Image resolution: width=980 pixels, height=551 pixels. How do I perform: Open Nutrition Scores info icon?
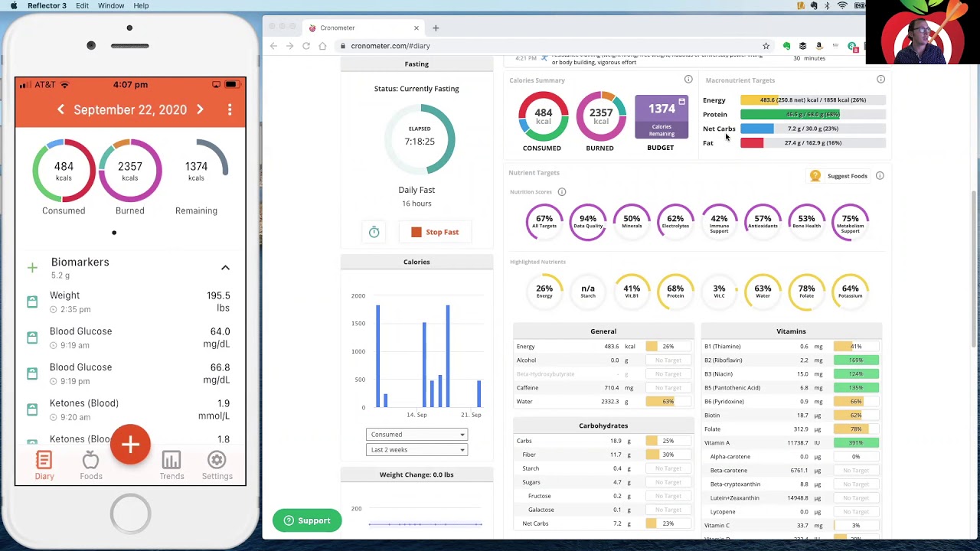coord(561,192)
